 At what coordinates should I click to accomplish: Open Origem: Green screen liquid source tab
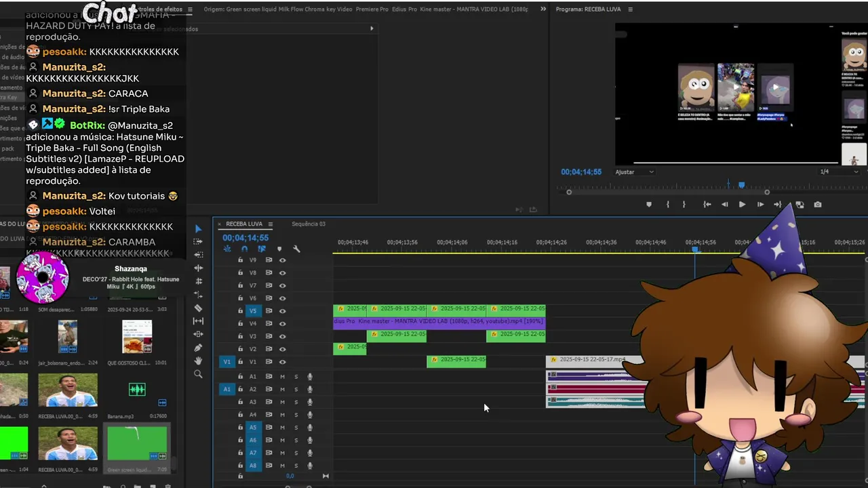(x=366, y=9)
